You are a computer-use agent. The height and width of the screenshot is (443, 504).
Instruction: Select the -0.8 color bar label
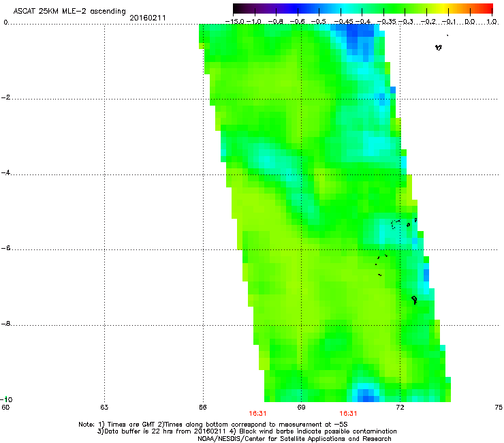(x=276, y=22)
